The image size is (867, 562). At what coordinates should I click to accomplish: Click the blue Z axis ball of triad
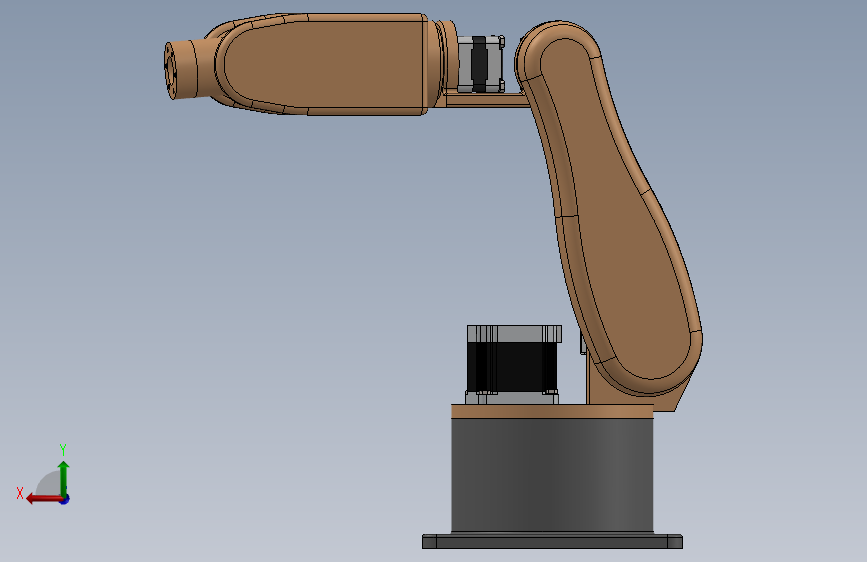(65, 499)
